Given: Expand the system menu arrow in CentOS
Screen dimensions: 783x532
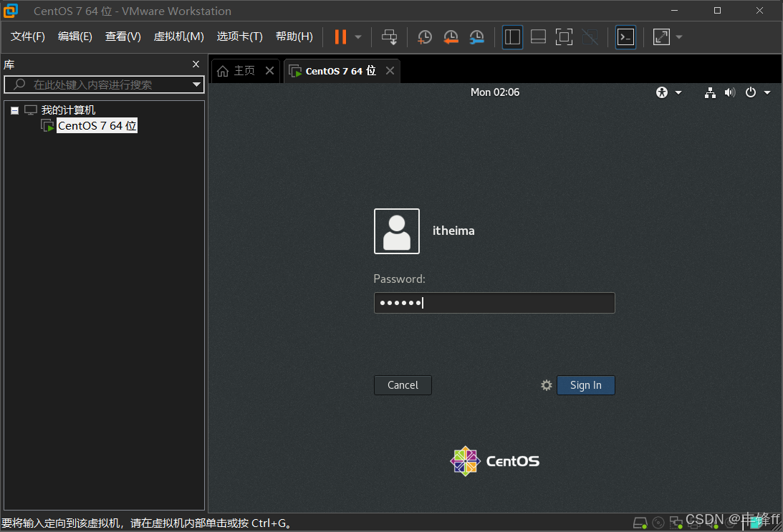Looking at the screenshot, I should (767, 92).
